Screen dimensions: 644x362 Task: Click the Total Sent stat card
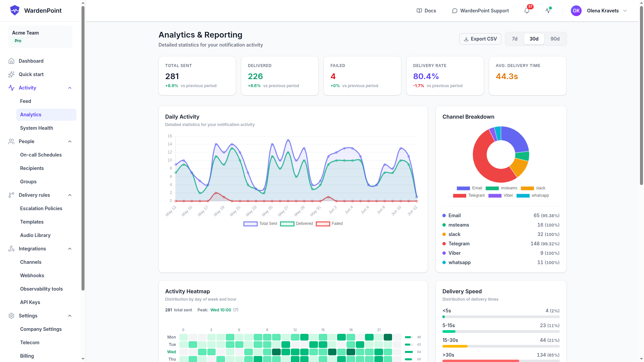pos(197,76)
